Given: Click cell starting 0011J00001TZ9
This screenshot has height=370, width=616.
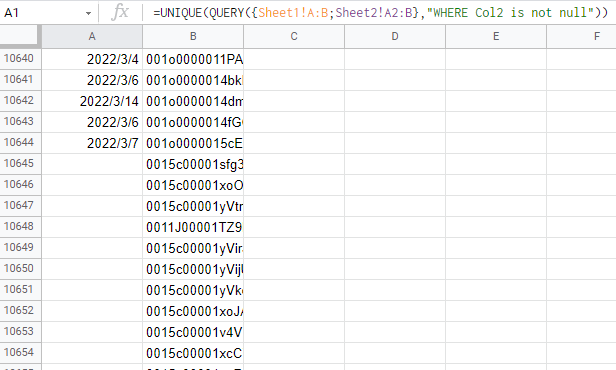Looking at the screenshot, I should 193,227.
